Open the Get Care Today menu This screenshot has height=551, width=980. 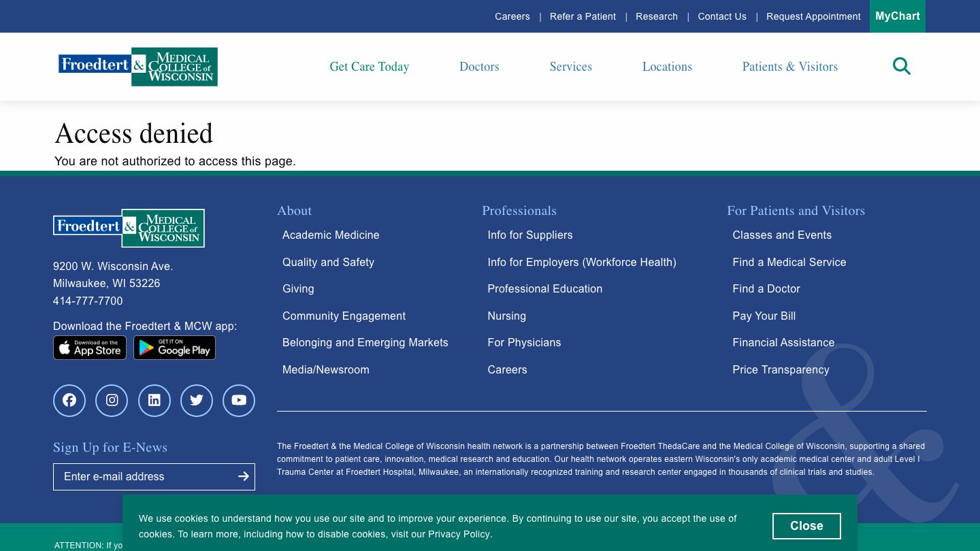coord(370,67)
